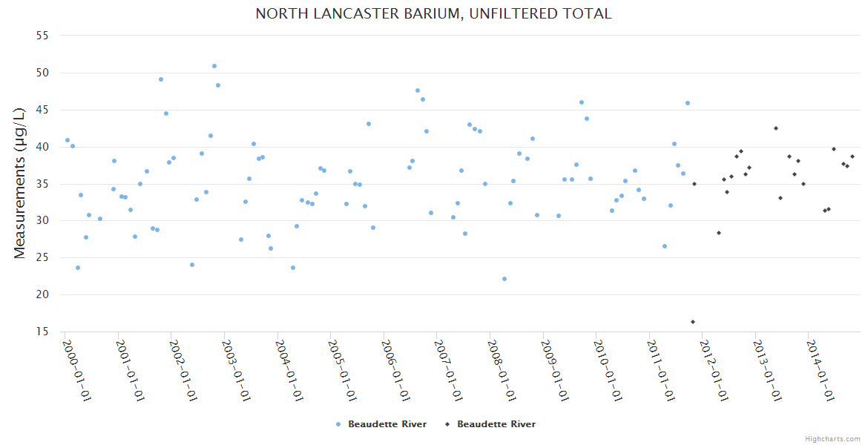
Task: Click the black diamond legend marker
Action: pyautogui.click(x=447, y=424)
